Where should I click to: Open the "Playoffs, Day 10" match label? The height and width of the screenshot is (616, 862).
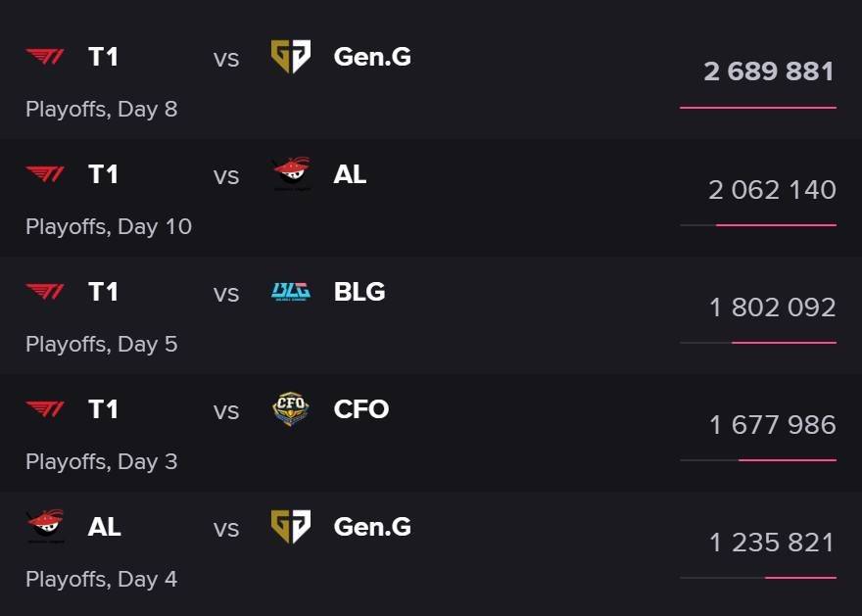pos(109,226)
